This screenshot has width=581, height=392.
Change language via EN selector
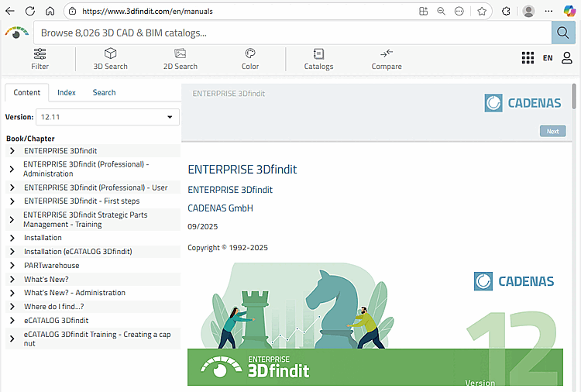548,58
